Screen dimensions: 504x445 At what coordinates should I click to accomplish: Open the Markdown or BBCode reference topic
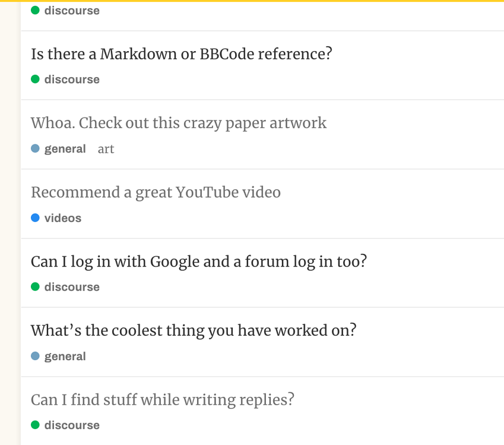click(x=181, y=54)
